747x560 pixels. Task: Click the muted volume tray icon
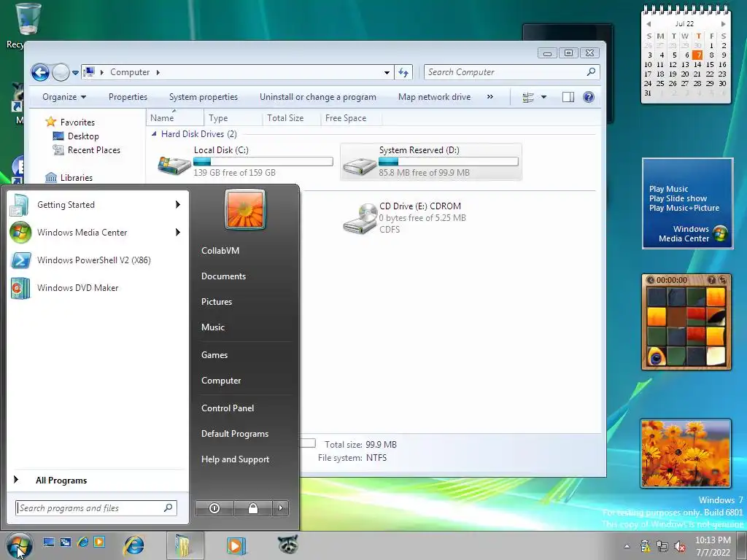[x=680, y=546]
